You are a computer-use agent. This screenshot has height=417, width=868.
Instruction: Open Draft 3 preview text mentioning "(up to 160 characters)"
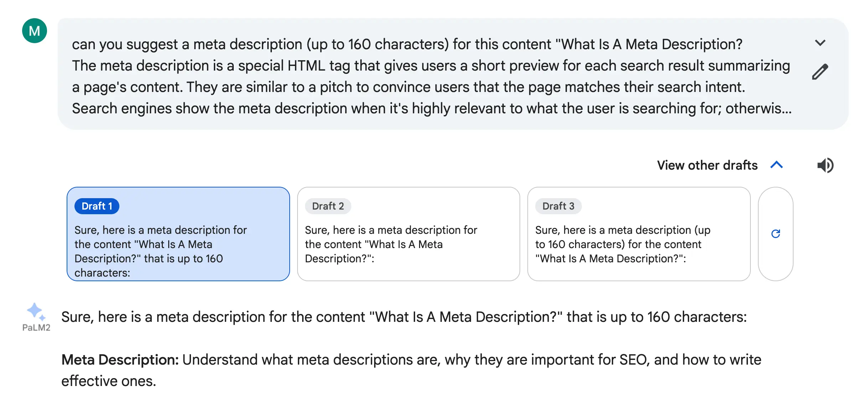point(622,244)
